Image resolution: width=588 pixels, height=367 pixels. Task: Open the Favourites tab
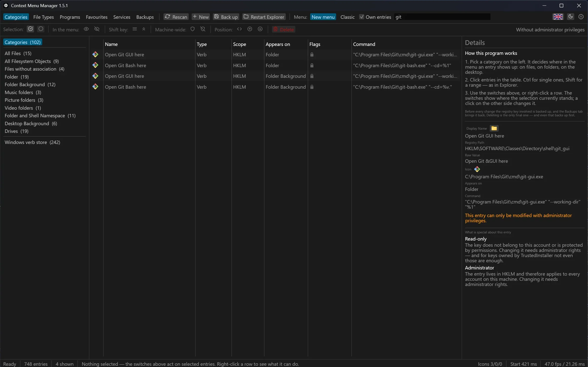click(97, 17)
